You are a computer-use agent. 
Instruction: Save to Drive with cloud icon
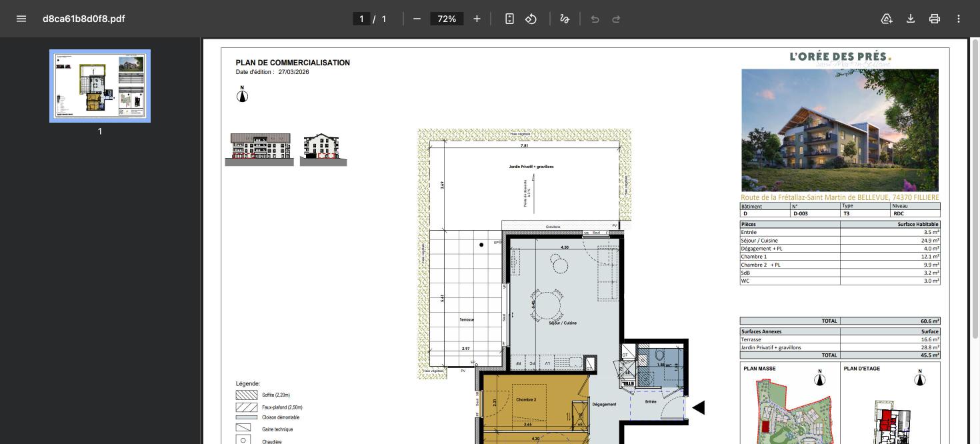(x=887, y=19)
